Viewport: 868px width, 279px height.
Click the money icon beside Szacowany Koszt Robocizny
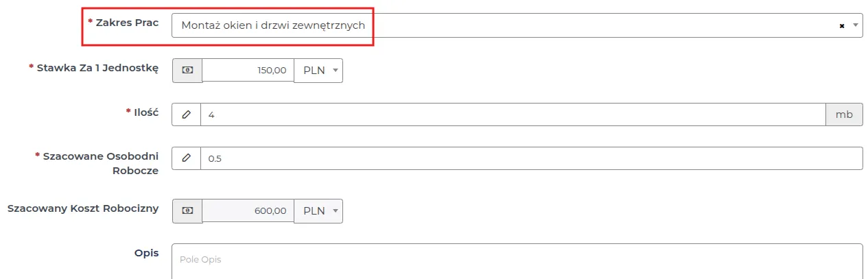click(187, 211)
